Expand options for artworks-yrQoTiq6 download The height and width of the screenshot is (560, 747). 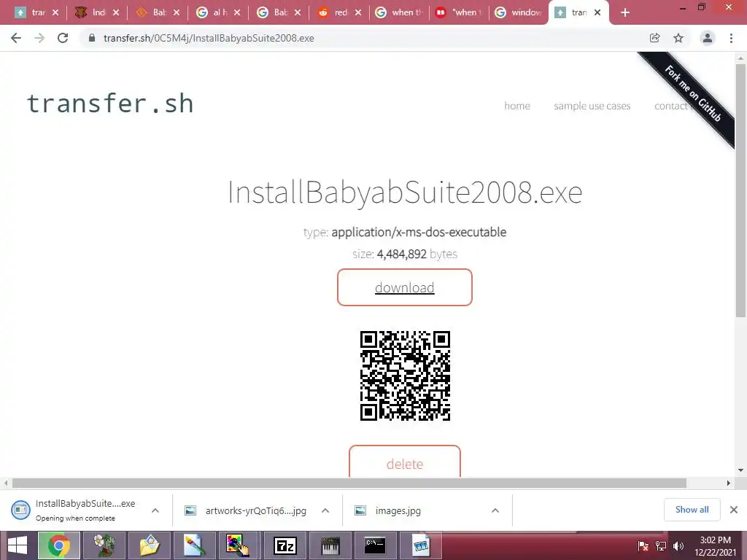pyautogui.click(x=325, y=510)
